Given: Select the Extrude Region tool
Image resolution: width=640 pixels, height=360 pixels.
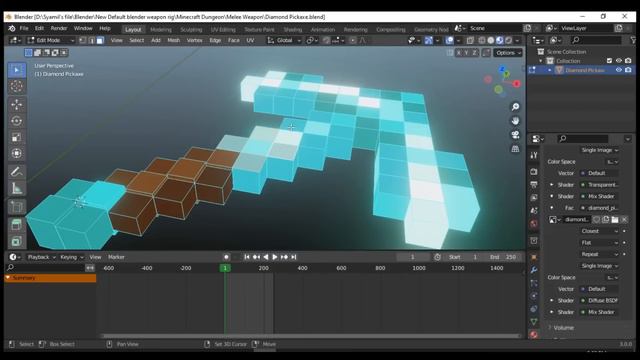Looking at the screenshot, I should click(x=17, y=224).
